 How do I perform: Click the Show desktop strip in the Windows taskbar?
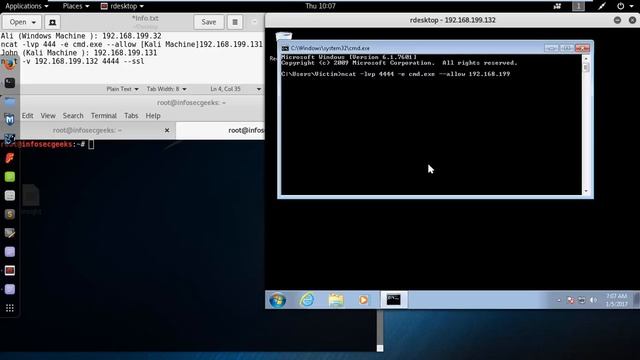tap(636, 300)
